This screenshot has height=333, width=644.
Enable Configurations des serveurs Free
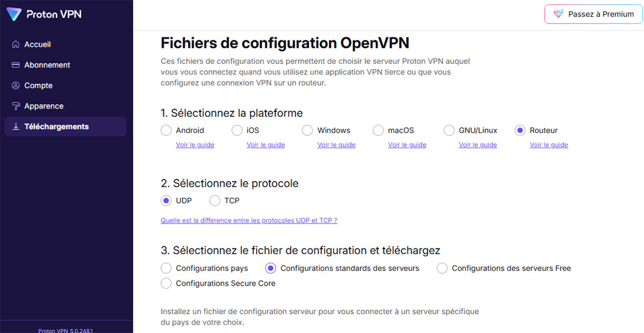click(x=442, y=268)
